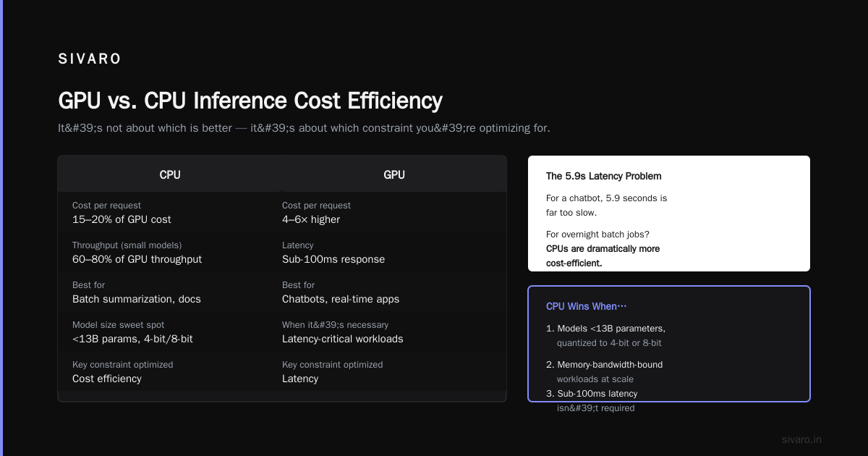This screenshot has height=456, width=868.
Task: Click 'Best for' label in GPU column
Action: 298,285
